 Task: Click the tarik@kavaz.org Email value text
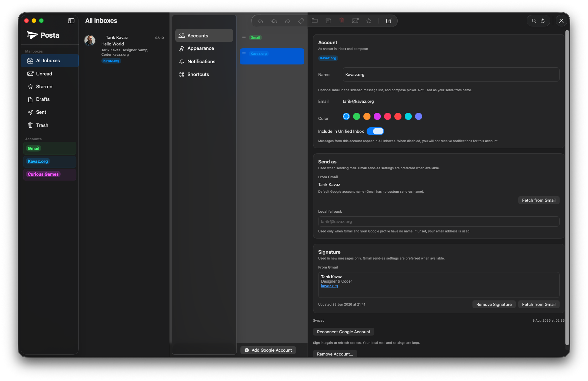click(x=358, y=101)
